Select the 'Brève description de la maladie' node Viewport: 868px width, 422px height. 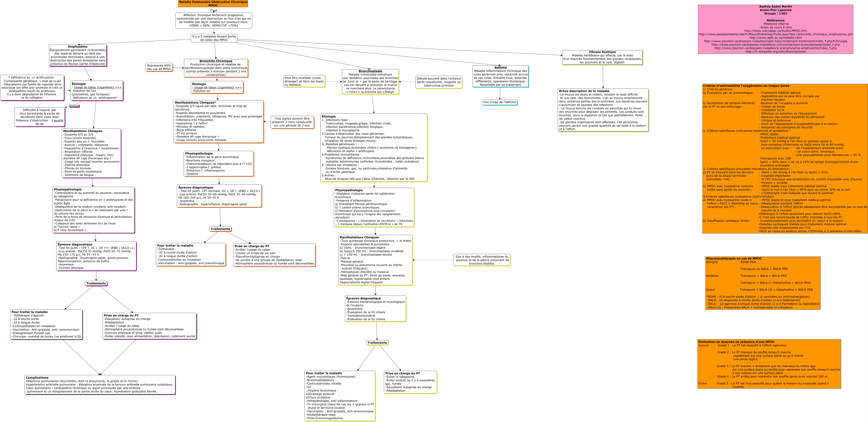pos(603,110)
